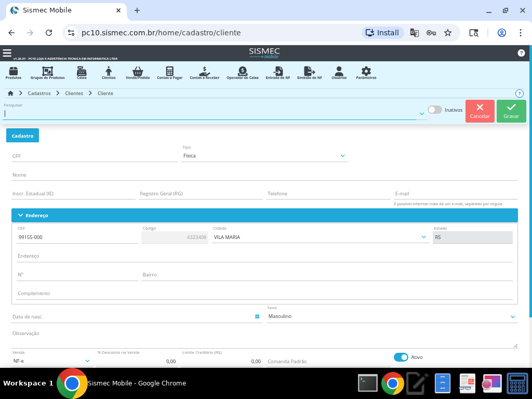Toggle the Inativos switch

(434, 110)
